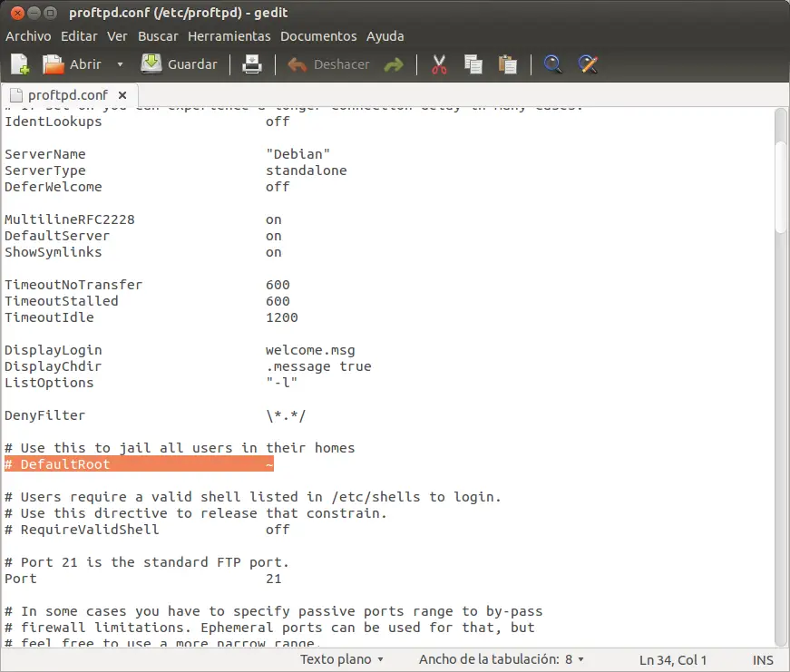Click the green Redo arrow
The width and height of the screenshot is (790, 672).
394,64
